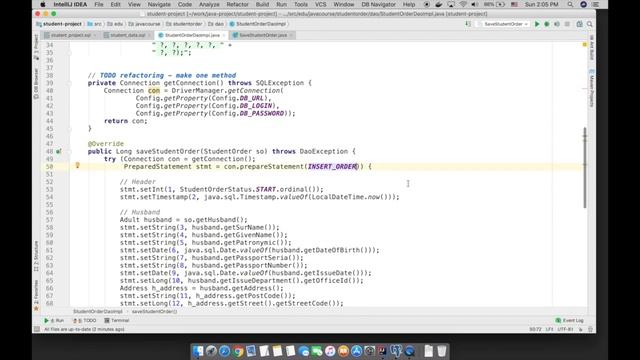Open the DB Navigator menu

point(378,4)
